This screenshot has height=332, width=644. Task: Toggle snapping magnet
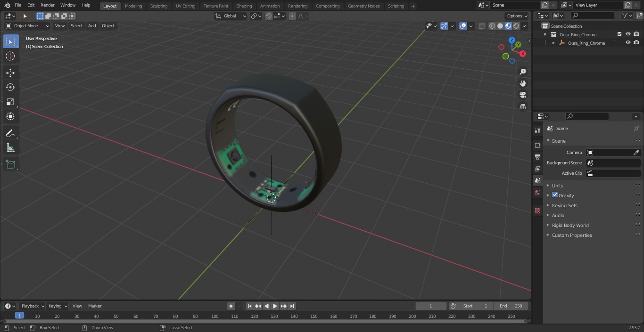268,16
